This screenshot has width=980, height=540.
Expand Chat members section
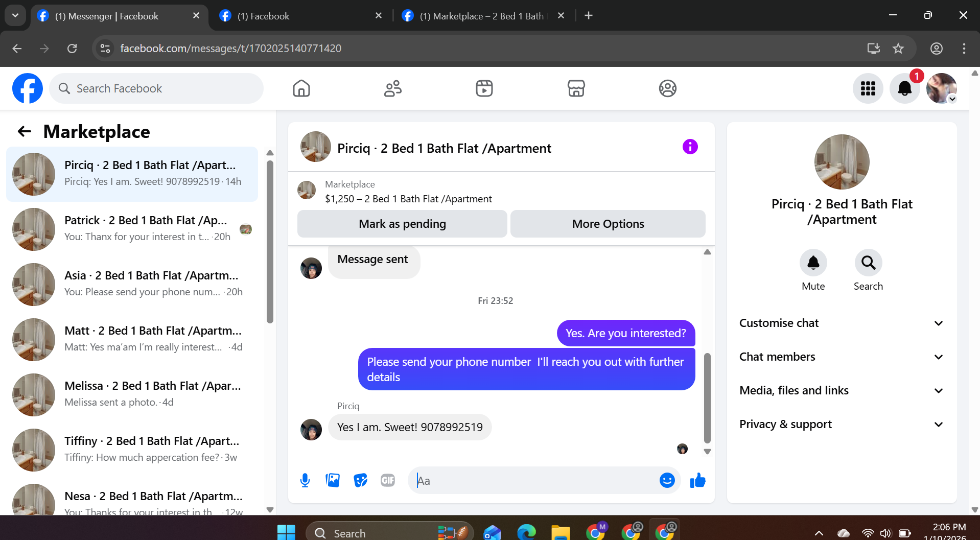point(841,357)
